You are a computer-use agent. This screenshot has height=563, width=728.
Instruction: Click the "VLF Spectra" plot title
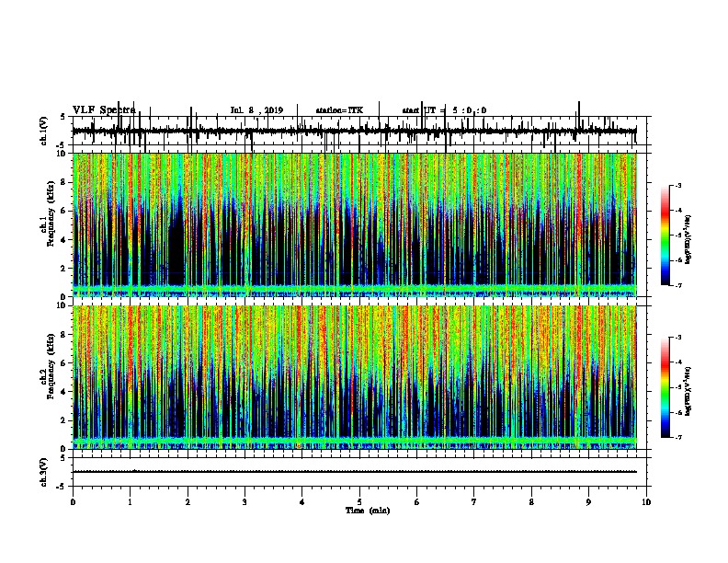(x=104, y=110)
